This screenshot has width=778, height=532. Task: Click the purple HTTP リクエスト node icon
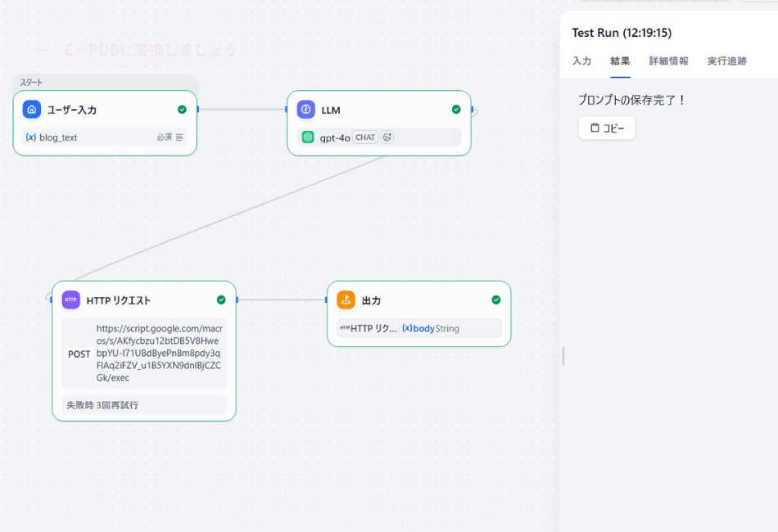click(71, 300)
